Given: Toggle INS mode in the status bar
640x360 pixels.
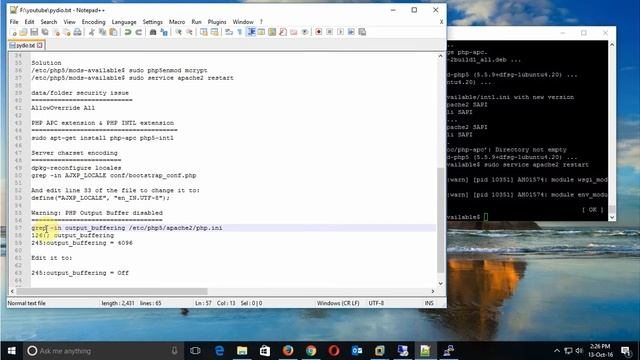Looking at the screenshot, I should (429, 303).
